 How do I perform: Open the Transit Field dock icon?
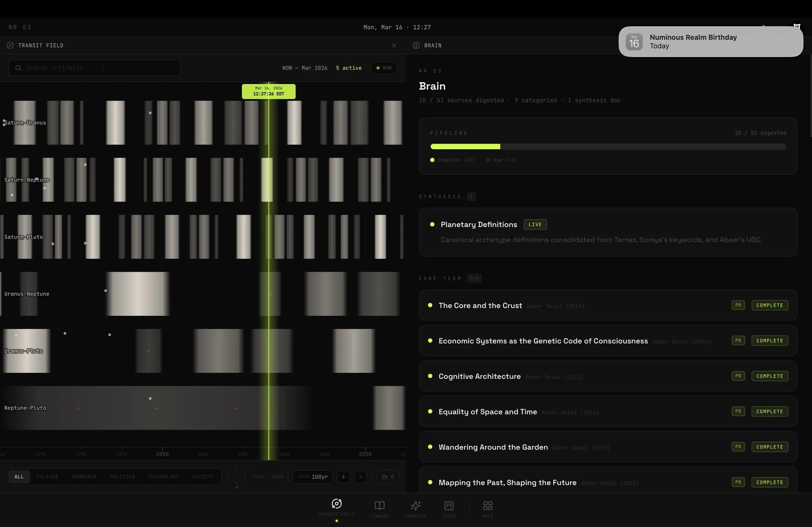click(x=336, y=505)
